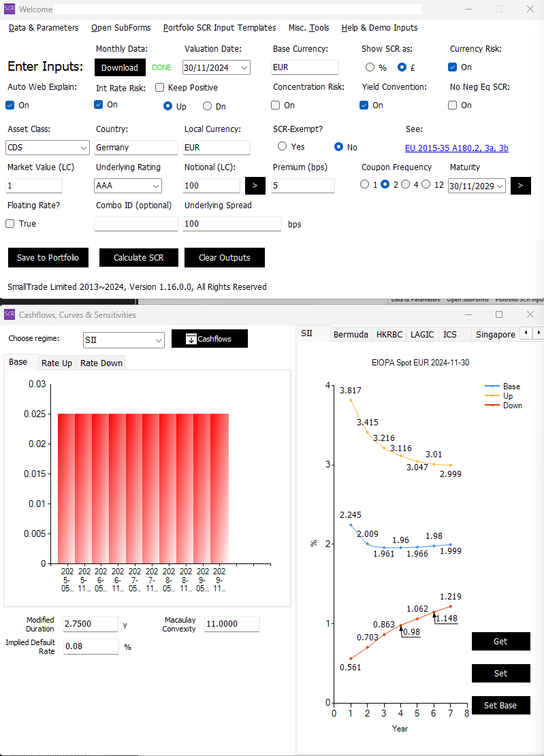The width and height of the screenshot is (544, 756).
Task: Open the Asset Class dropdown
Action: 84,148
